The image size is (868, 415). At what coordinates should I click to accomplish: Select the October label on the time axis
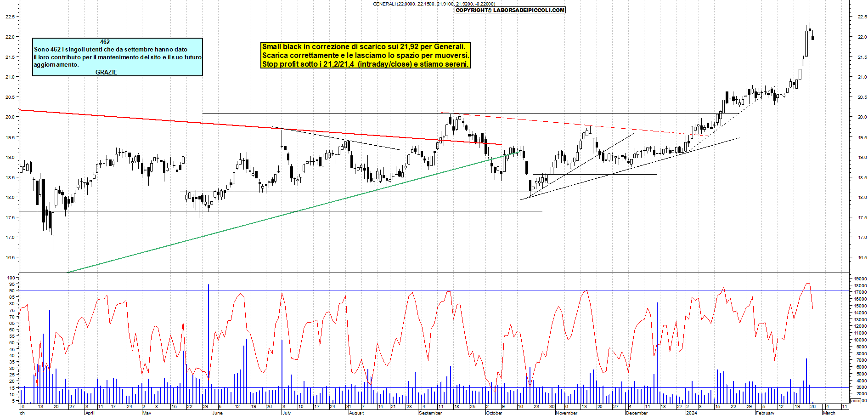coord(494,413)
